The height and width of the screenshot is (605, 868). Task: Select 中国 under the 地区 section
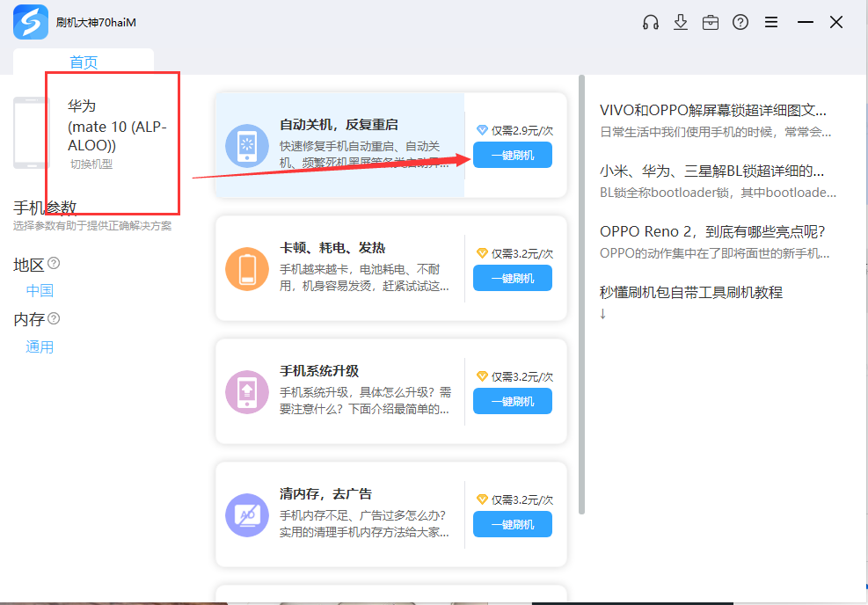(x=39, y=291)
